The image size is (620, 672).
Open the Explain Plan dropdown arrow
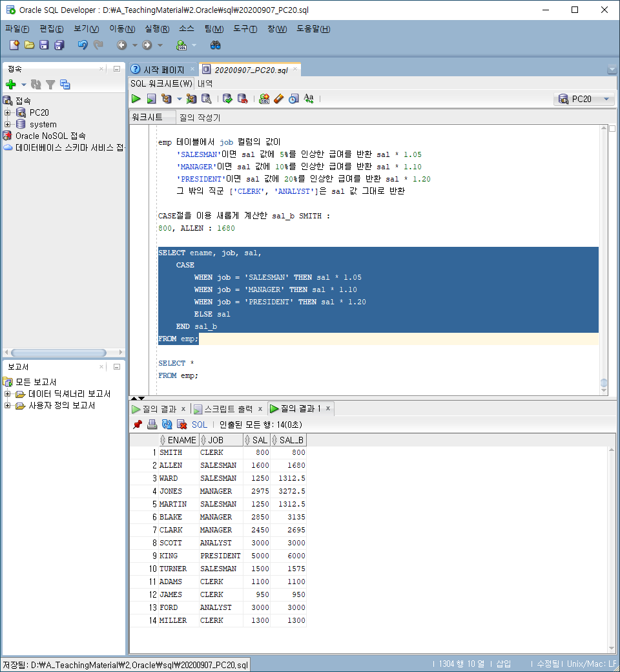pos(179,99)
